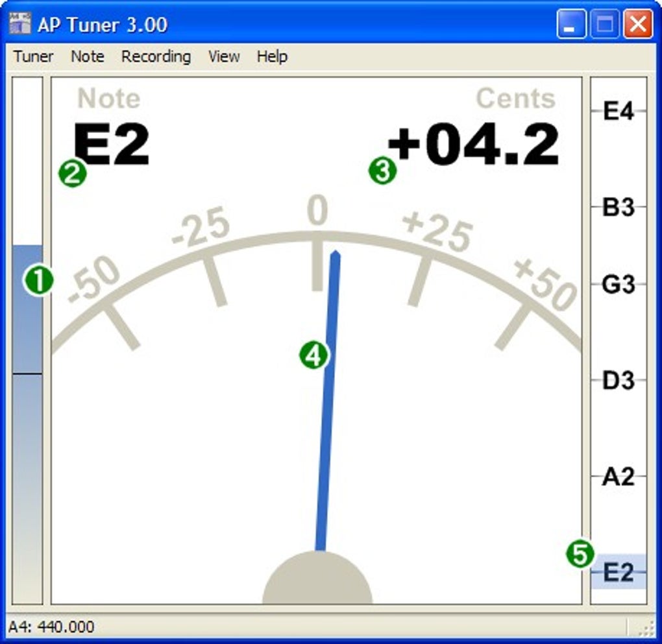Select the B3 note on the scale
Viewport: 662px width, 644px height.
pyautogui.click(x=619, y=207)
